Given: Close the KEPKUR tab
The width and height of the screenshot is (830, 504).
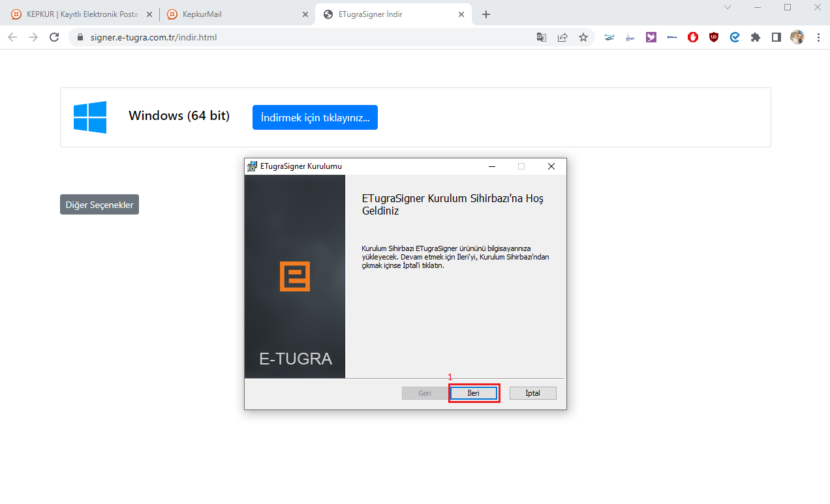Looking at the screenshot, I should pyautogui.click(x=149, y=14).
